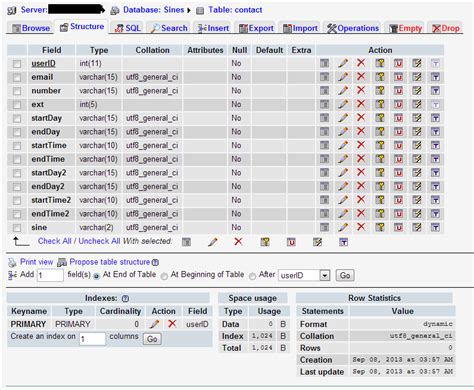Viewport: 474px width, 390px height.
Task: Drop the PRIMARY index with red X
Action: [x=172, y=323]
